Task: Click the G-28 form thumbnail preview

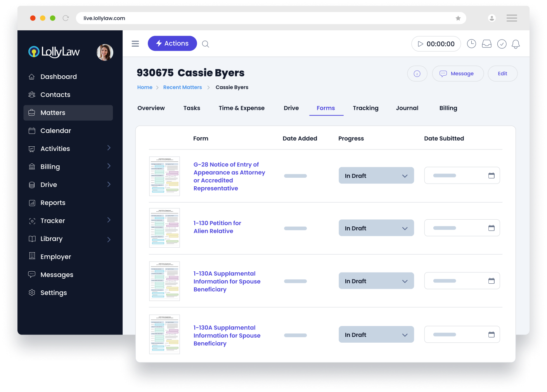Action: (x=164, y=176)
